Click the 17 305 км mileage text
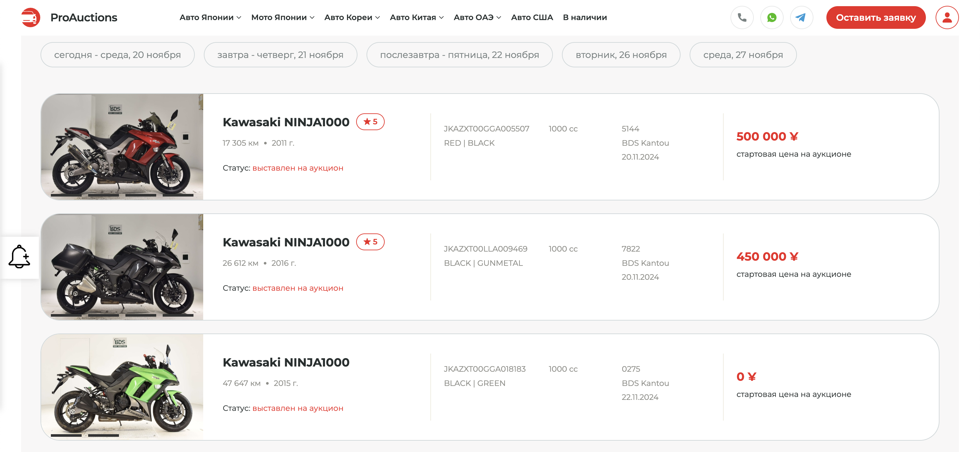The height and width of the screenshot is (452, 980). 240,143
